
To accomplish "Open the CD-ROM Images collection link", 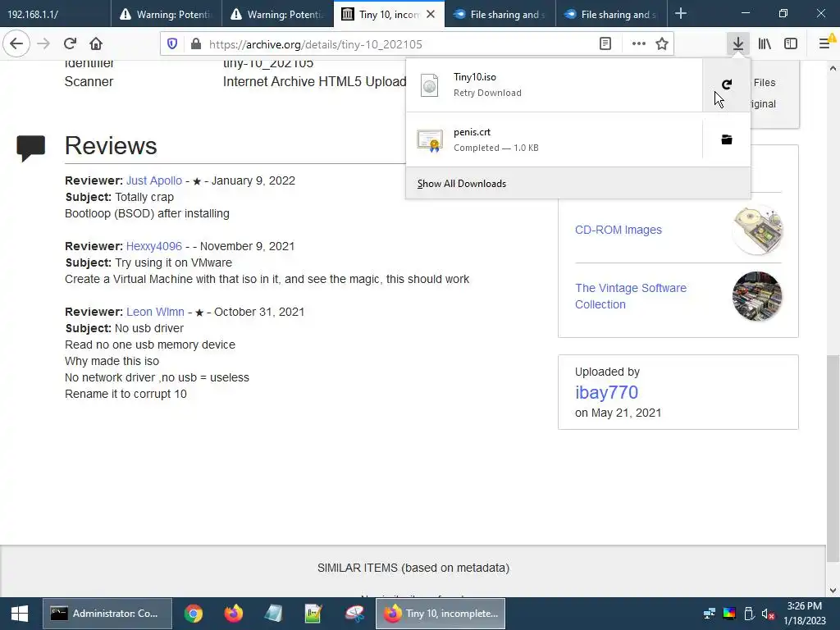I will coord(619,230).
